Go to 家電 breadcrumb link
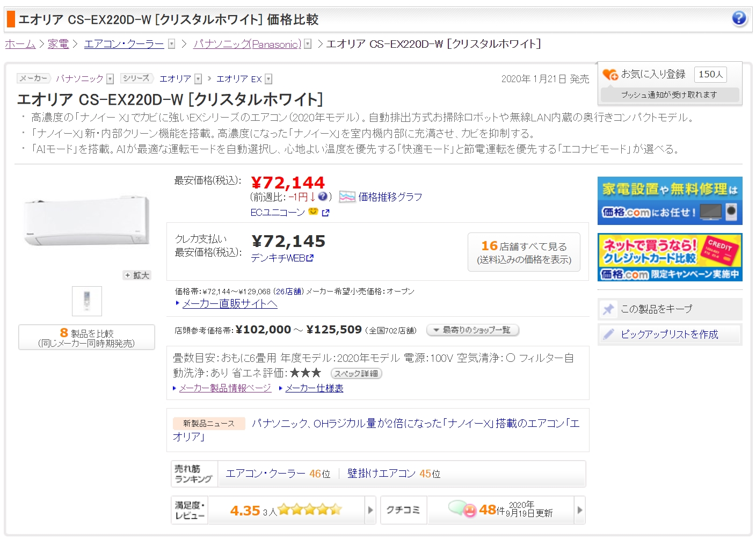 [x=58, y=44]
